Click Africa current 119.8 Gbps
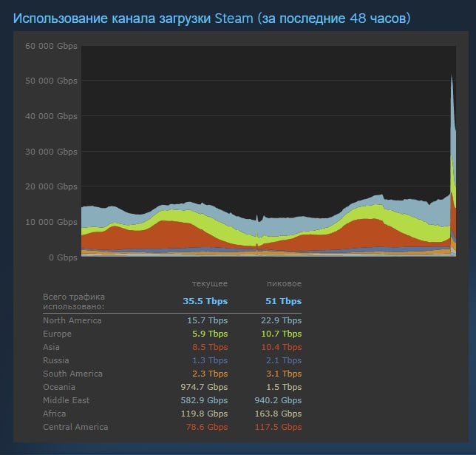The height and width of the screenshot is (455, 476). pos(204,414)
